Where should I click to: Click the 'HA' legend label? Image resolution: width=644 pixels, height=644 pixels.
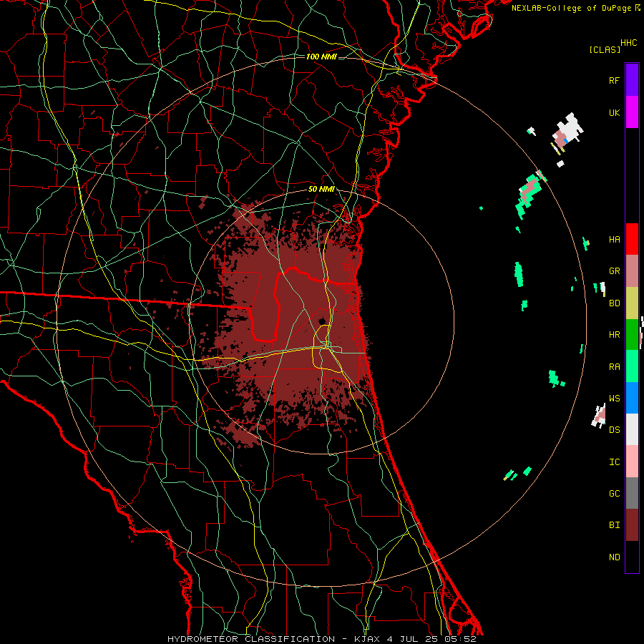(614, 240)
